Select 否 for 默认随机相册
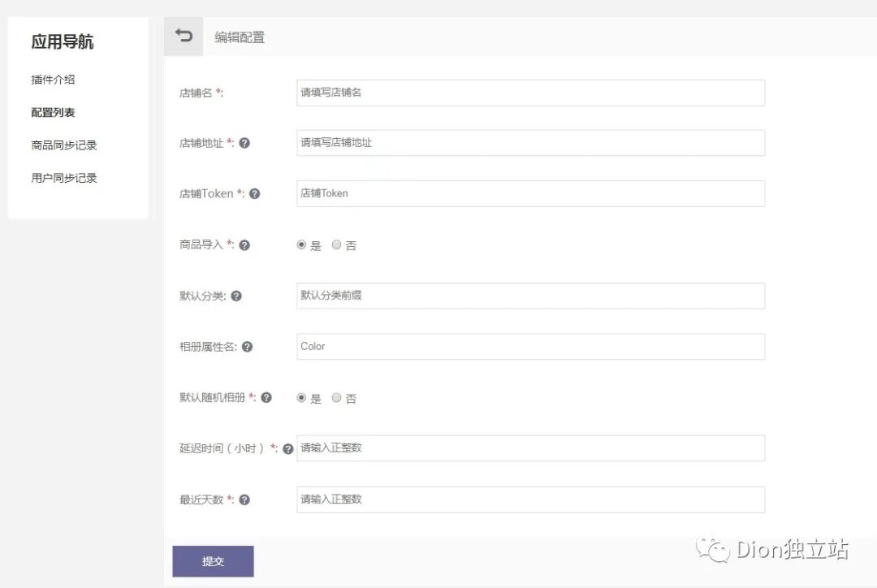This screenshot has width=877, height=588. [336, 398]
